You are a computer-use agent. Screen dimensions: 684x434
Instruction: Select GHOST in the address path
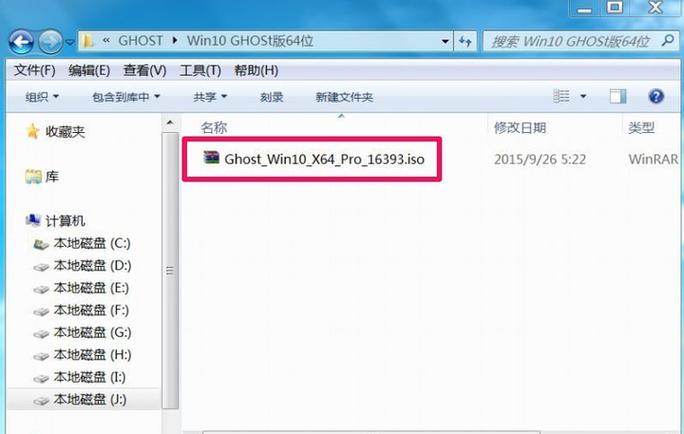coord(140,41)
